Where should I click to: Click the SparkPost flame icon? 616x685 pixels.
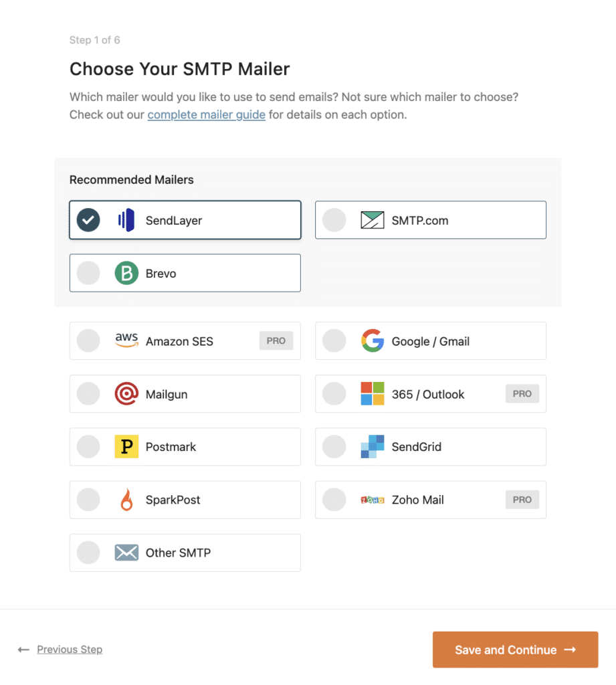tap(126, 500)
